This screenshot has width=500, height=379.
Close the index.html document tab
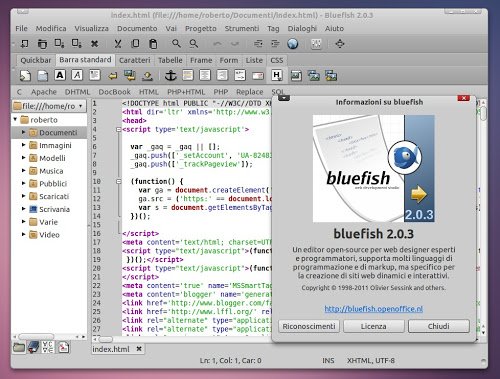point(139,349)
